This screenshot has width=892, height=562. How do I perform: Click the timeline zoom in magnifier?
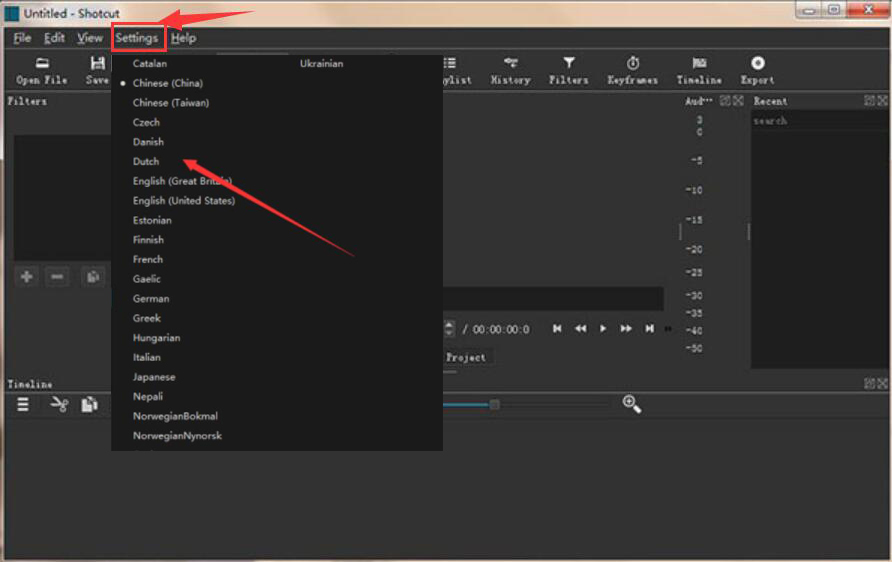tap(631, 404)
